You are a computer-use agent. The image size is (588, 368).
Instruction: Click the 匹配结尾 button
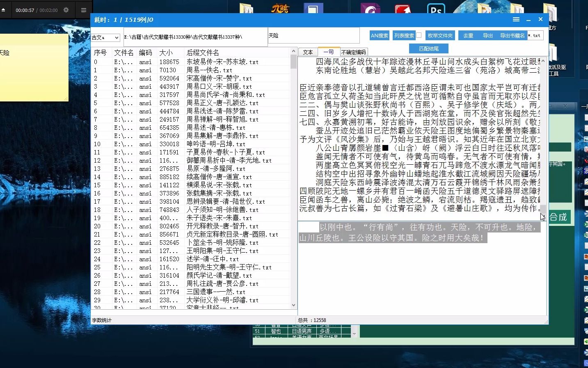pos(428,48)
